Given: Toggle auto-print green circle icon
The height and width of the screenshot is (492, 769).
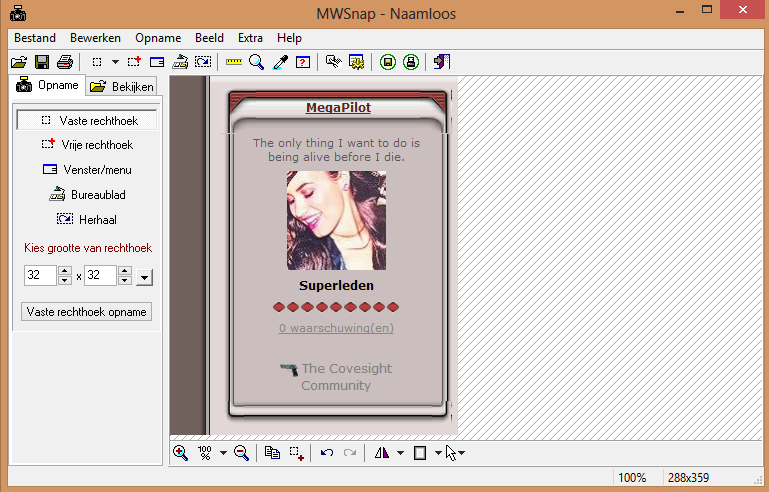Looking at the screenshot, I should coord(411,62).
